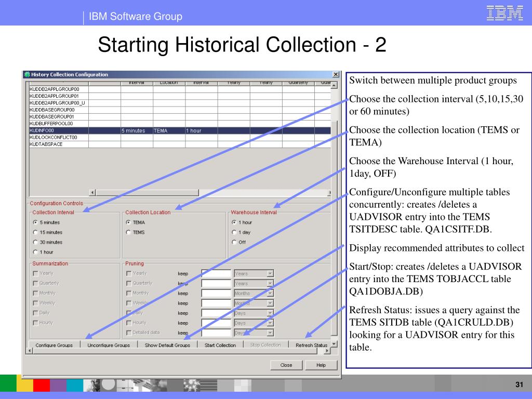Screen dimensions: 532x399
Task: Open Months dropdown for Monthly pruning
Action: point(270,293)
